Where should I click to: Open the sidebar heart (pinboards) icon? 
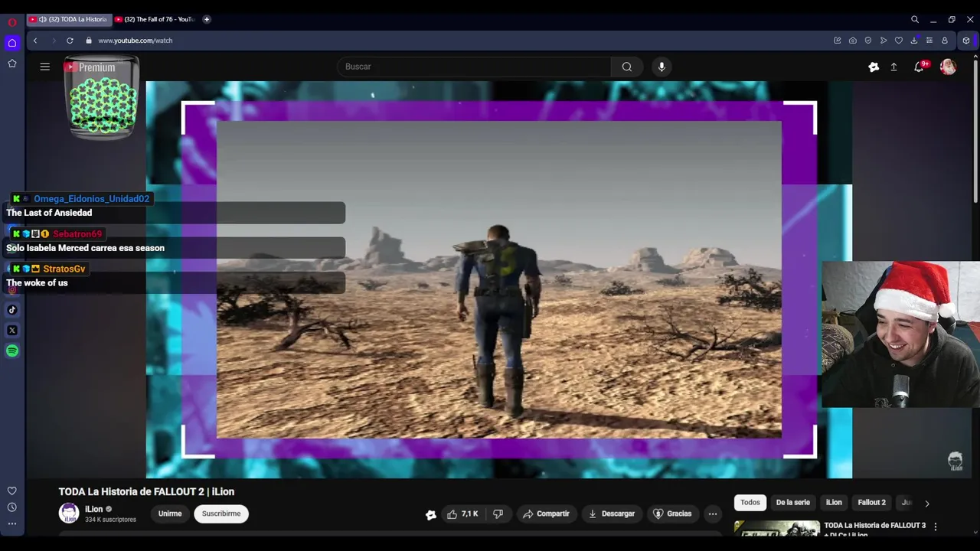coord(12,491)
